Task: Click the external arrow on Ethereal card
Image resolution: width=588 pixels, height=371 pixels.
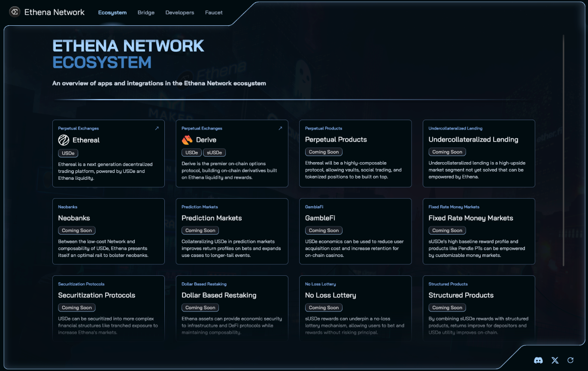Action: (x=157, y=128)
